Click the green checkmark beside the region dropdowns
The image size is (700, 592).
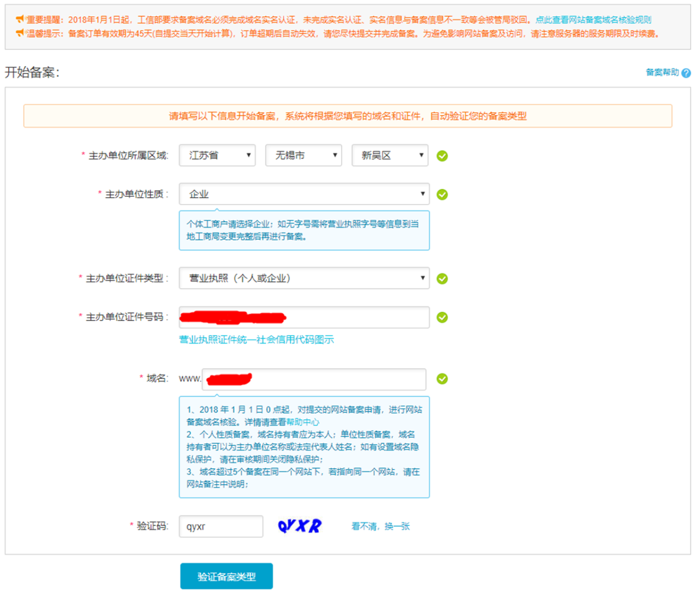[442, 156]
